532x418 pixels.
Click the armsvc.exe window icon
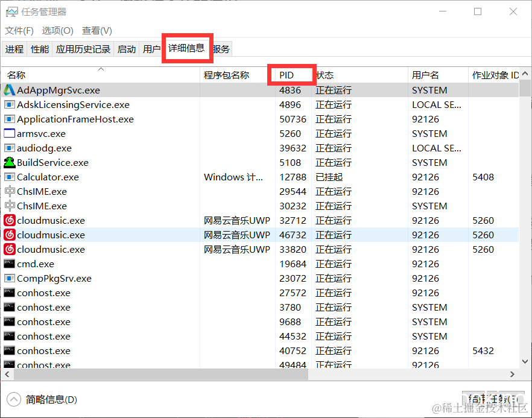9,133
